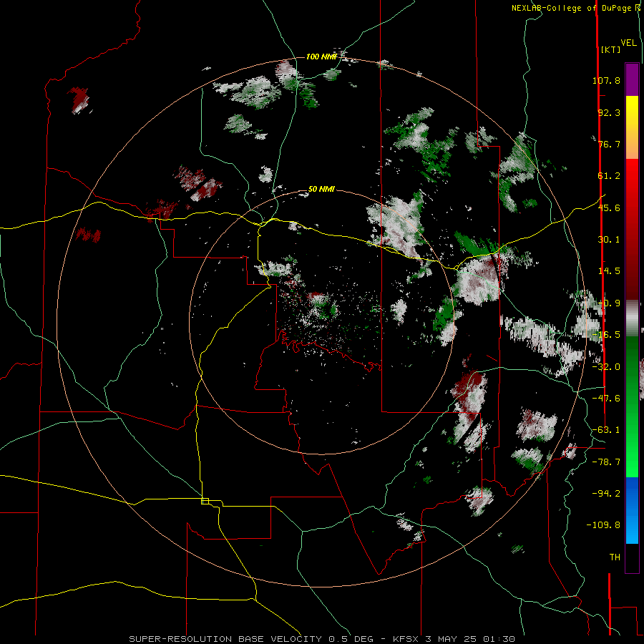Click the -109.8 value on velocity scale
644x644 pixels.
[603, 525]
